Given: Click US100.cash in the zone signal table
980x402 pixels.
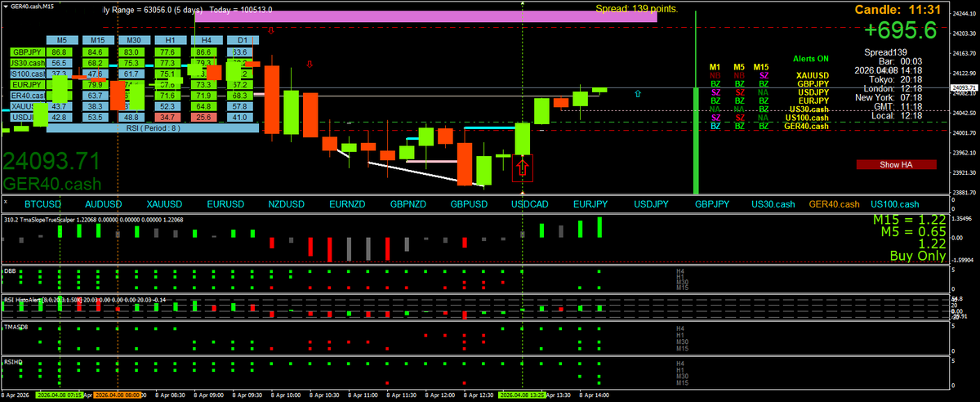Looking at the screenshot, I should pyautogui.click(x=807, y=118).
